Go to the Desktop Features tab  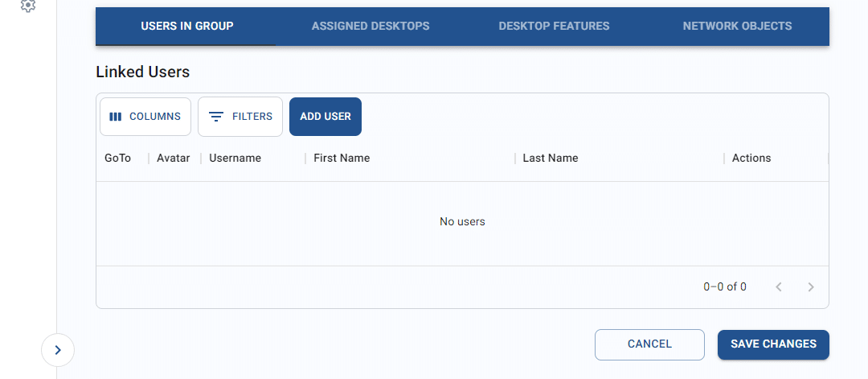point(554,26)
